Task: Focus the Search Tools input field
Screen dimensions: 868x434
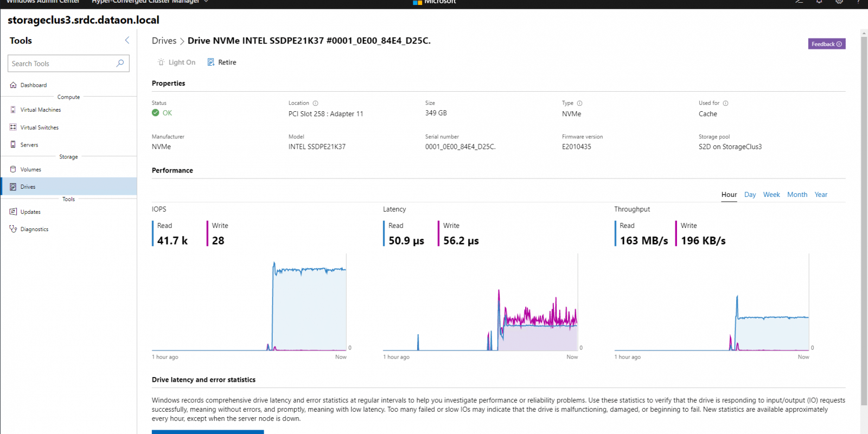Action: [68, 63]
